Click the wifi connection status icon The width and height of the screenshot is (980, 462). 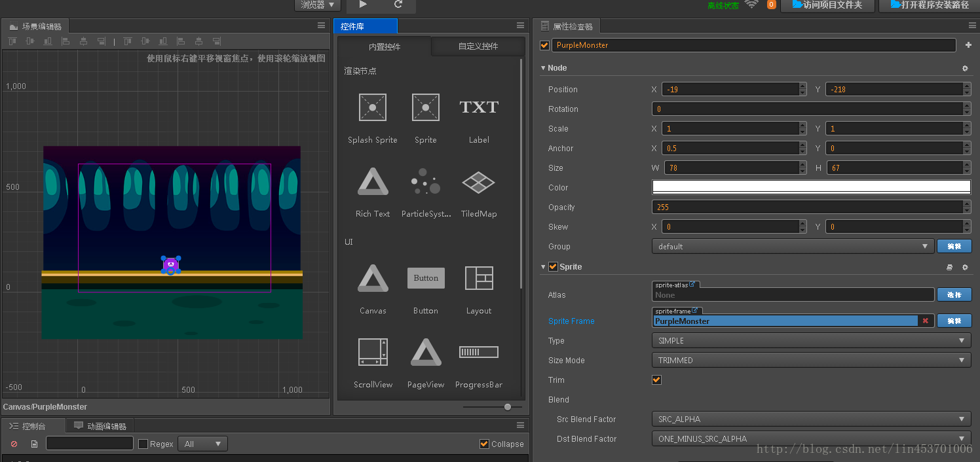tap(751, 5)
